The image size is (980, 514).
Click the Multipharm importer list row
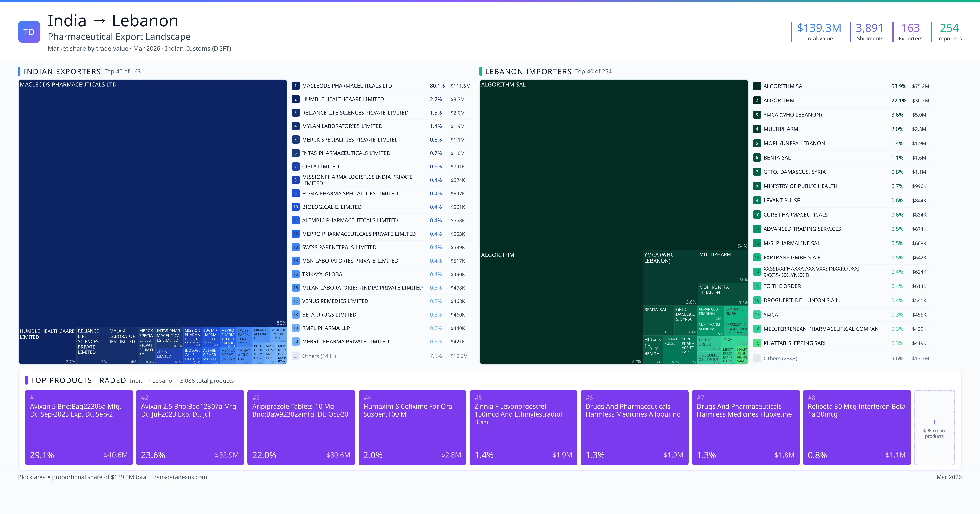[781, 129]
